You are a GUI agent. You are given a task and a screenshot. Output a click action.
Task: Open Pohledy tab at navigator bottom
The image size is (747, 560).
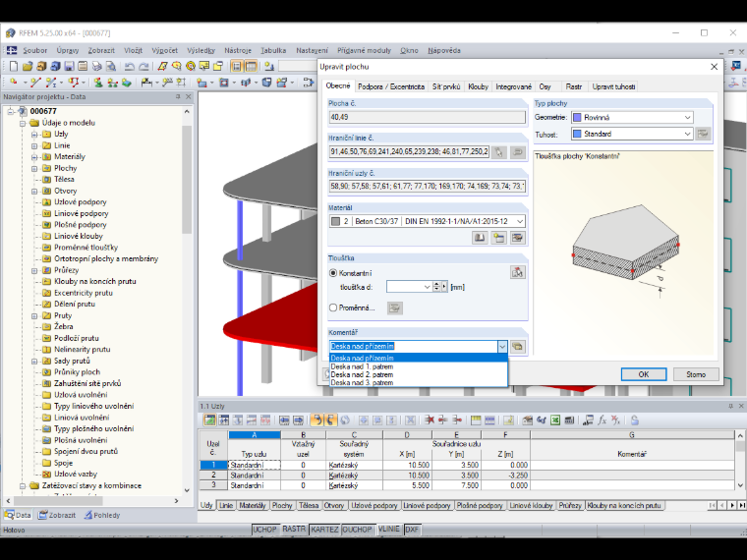(x=102, y=515)
